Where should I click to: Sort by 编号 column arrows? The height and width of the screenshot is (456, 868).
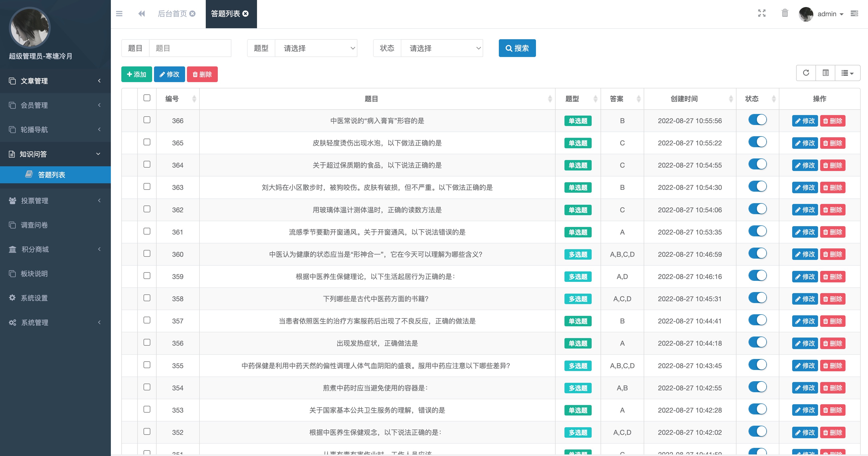[194, 99]
